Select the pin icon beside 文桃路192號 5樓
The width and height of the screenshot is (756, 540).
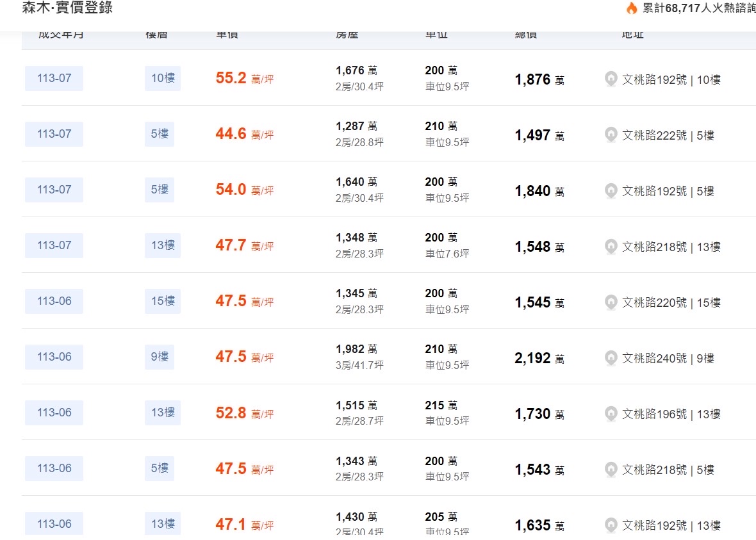click(611, 191)
